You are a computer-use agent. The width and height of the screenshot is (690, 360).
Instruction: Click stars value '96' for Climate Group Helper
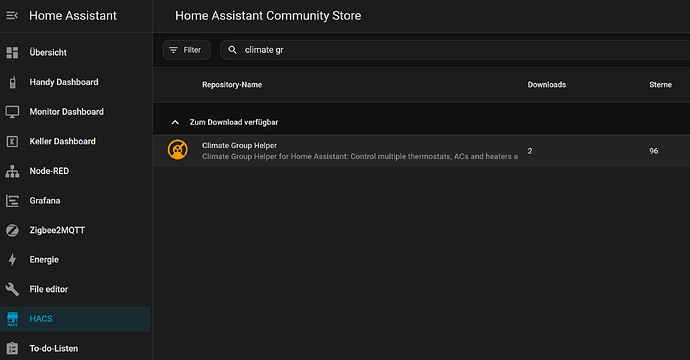point(653,151)
